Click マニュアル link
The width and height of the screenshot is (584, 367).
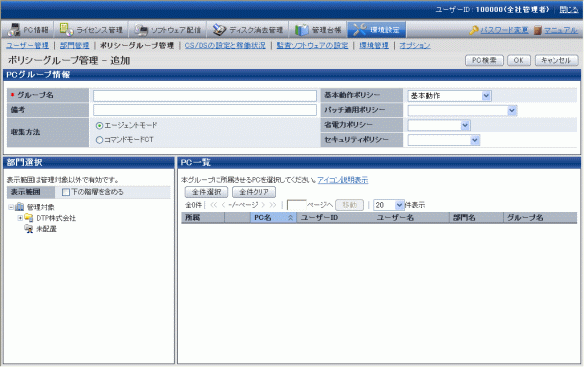(561, 30)
